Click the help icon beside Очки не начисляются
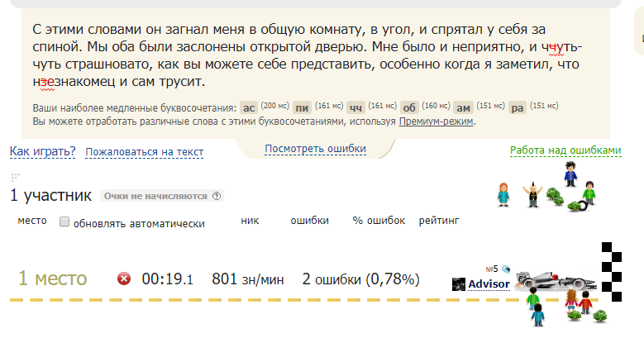This screenshot has width=644, height=343. (217, 196)
